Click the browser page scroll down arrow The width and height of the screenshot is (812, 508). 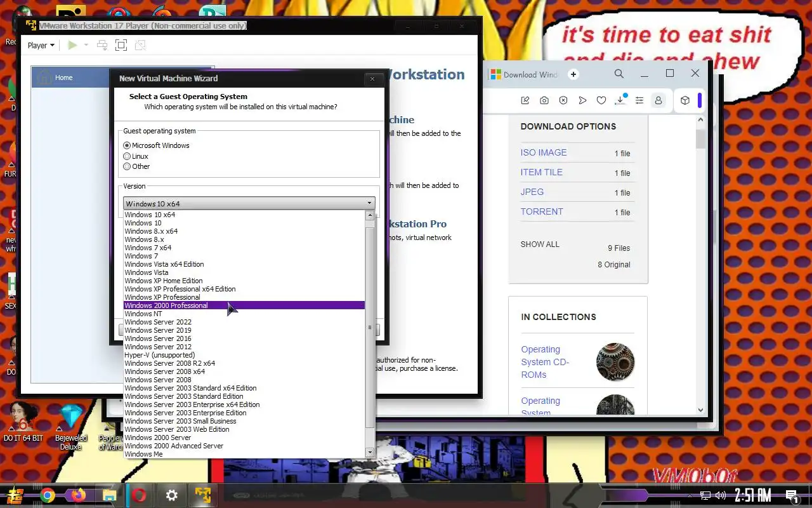(x=700, y=410)
